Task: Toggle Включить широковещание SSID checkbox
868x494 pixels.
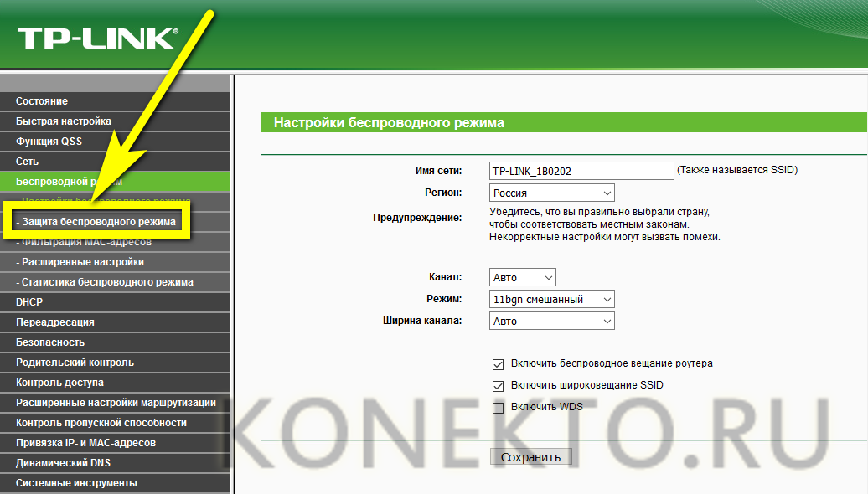Action: pyautogui.click(x=499, y=386)
